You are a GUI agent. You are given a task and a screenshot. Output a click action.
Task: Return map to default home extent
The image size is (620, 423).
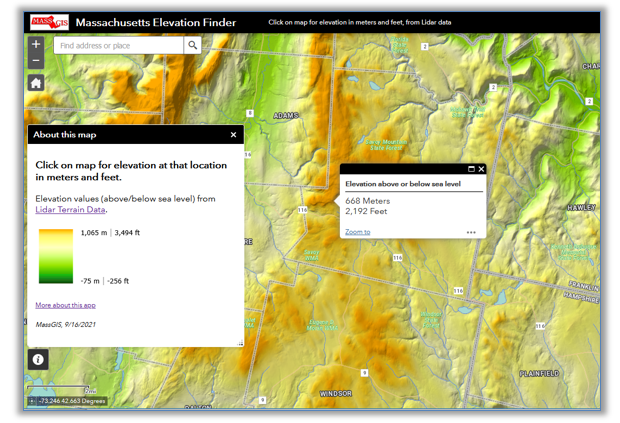pyautogui.click(x=36, y=83)
